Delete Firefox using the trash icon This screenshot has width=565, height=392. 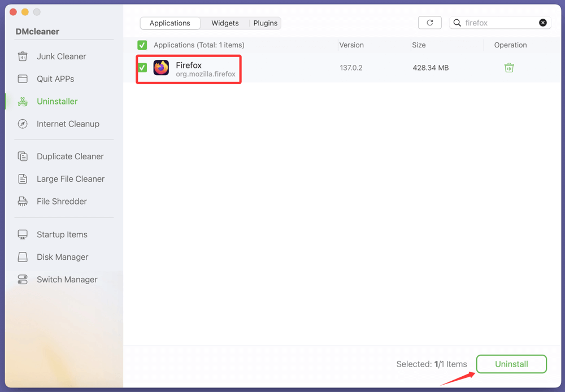coord(509,67)
